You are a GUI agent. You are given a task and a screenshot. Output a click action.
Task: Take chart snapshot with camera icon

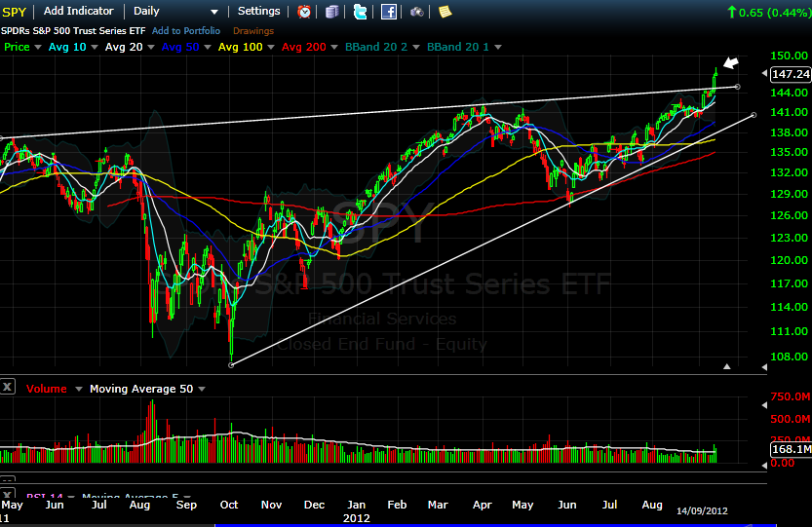coord(417,12)
